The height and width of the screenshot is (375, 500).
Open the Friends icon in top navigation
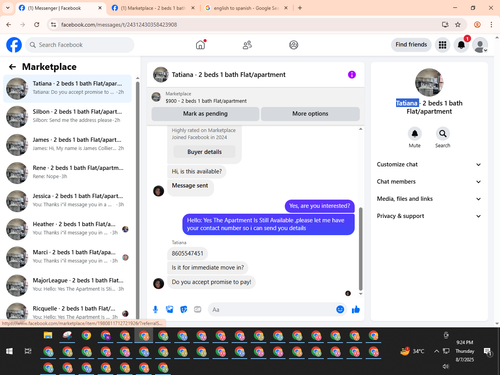(x=247, y=45)
